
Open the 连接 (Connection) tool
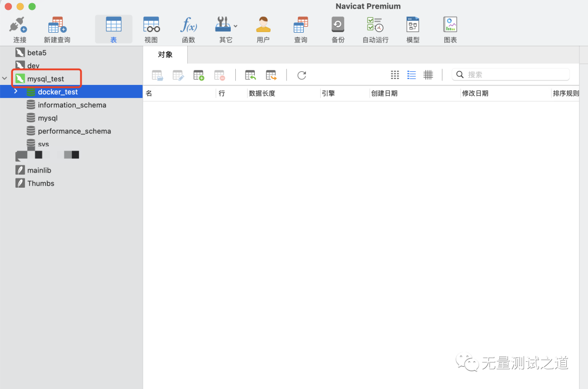tap(20, 29)
